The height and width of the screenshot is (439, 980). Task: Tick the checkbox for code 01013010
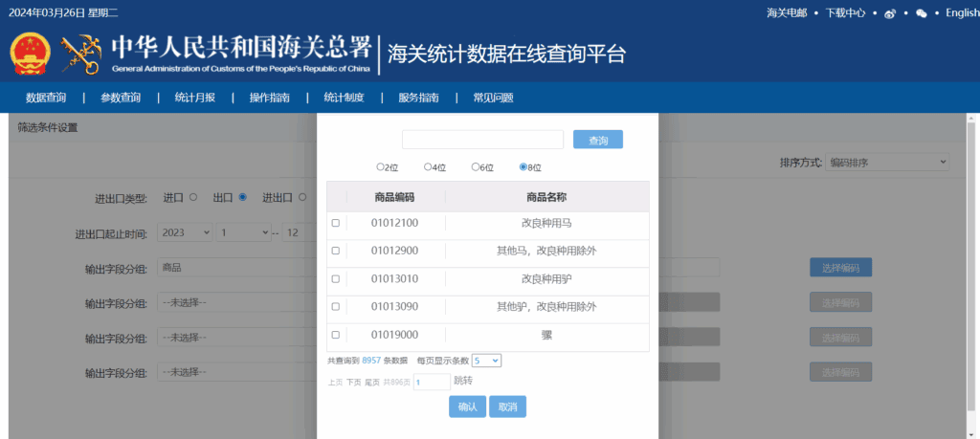[335, 279]
